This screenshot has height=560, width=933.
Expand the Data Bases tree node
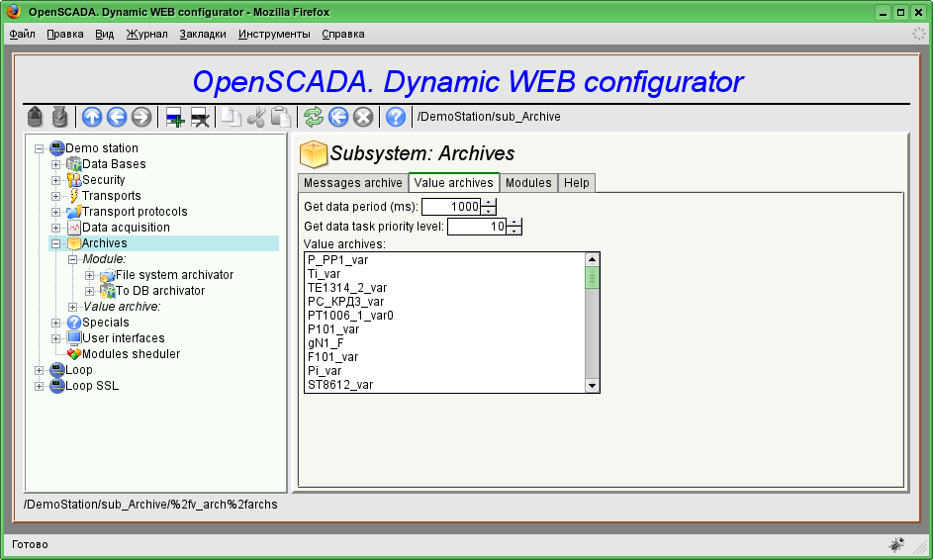pyautogui.click(x=56, y=164)
